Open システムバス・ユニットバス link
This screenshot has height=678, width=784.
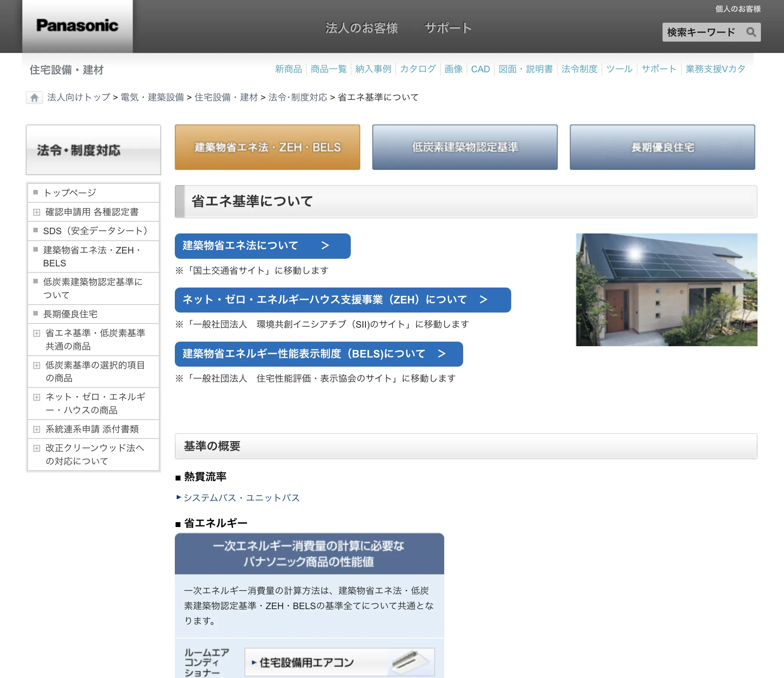tap(241, 498)
